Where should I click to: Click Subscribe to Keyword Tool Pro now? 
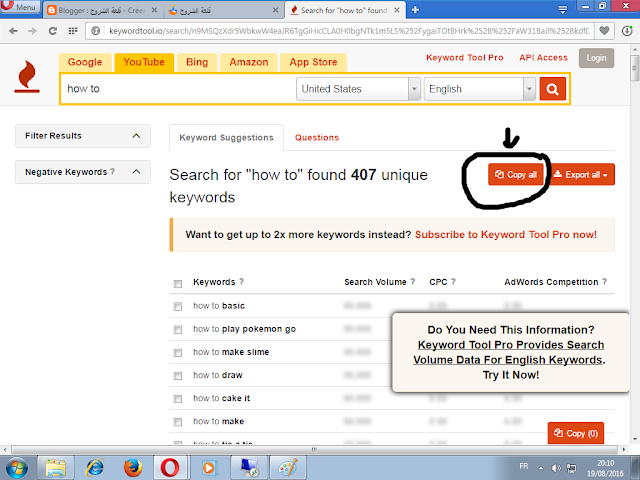point(506,235)
